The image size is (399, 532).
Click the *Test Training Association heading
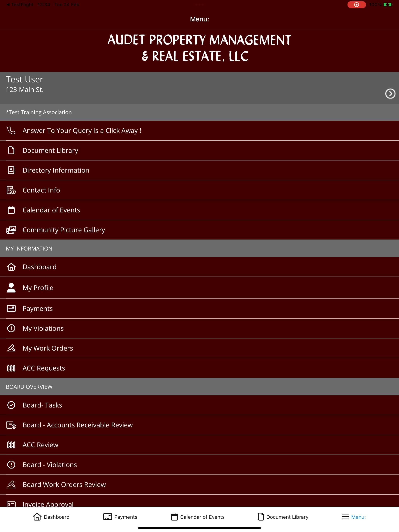tap(39, 112)
